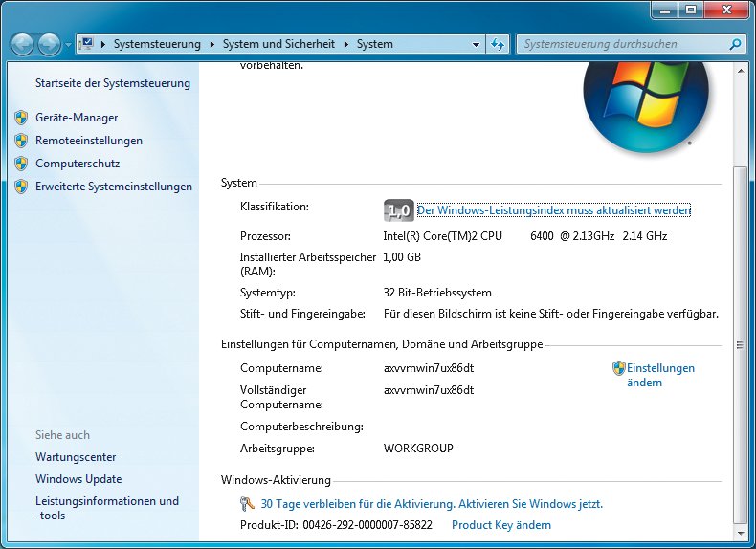Click the shield icon next to Computerschutz

click(x=21, y=164)
